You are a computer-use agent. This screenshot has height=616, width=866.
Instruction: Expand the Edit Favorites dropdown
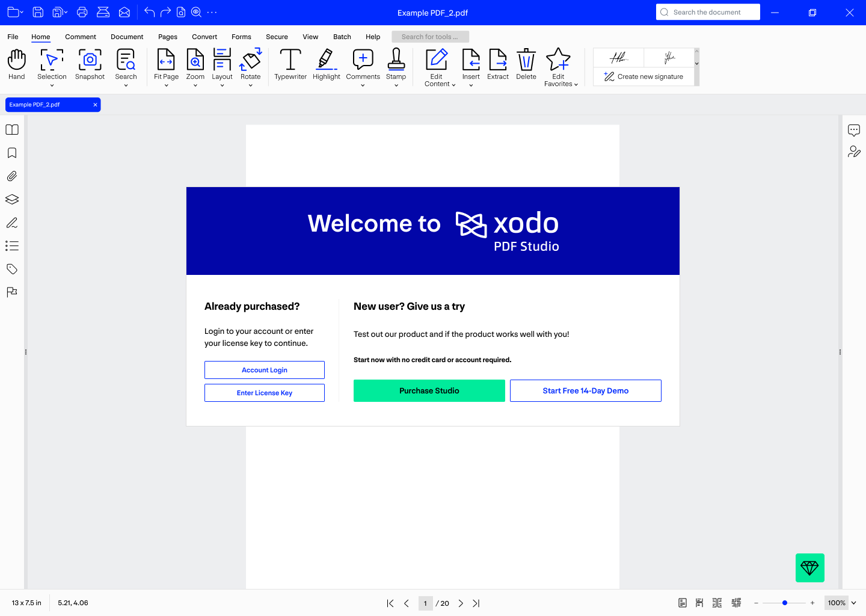click(x=576, y=85)
